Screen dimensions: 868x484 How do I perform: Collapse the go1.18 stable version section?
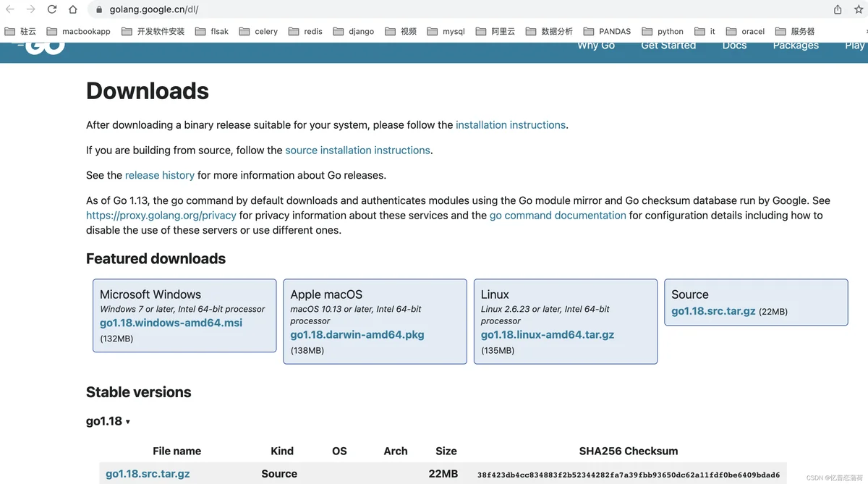[x=109, y=421]
